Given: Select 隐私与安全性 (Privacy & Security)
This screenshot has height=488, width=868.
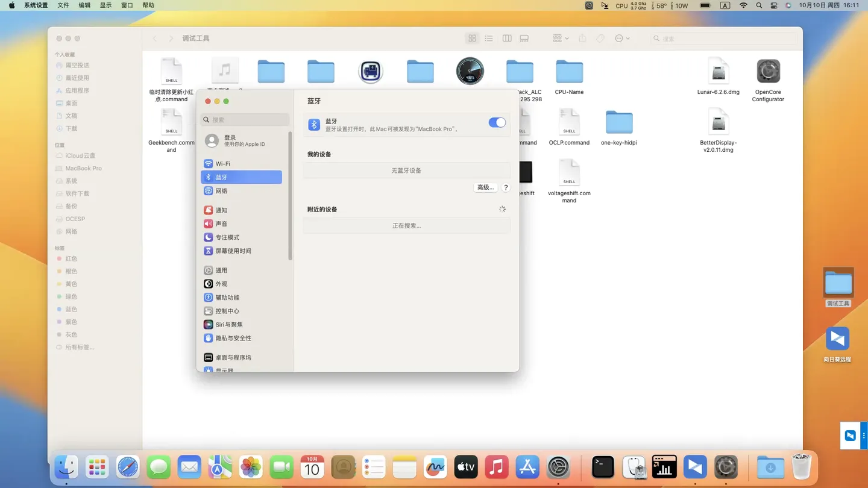Looking at the screenshot, I should pyautogui.click(x=233, y=339).
